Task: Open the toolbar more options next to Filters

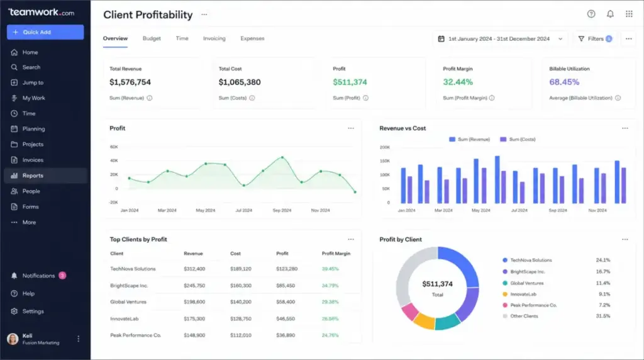Action: pyautogui.click(x=628, y=38)
